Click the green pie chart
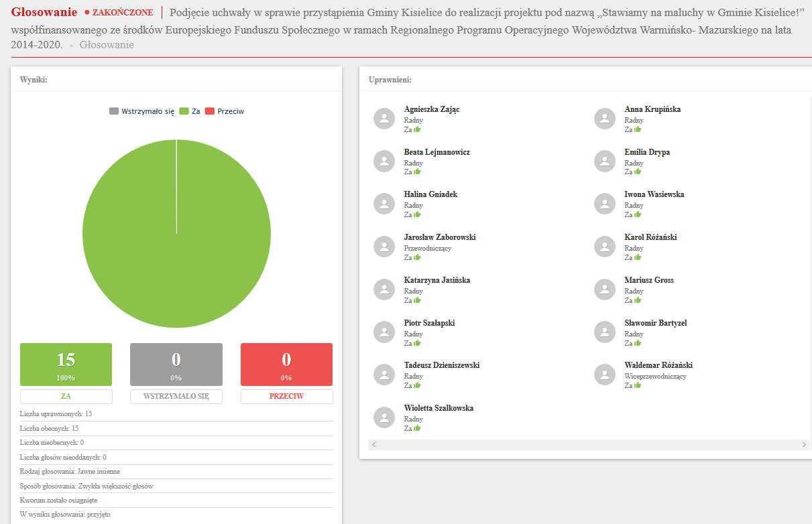The height and width of the screenshot is (524, 812). point(176,234)
